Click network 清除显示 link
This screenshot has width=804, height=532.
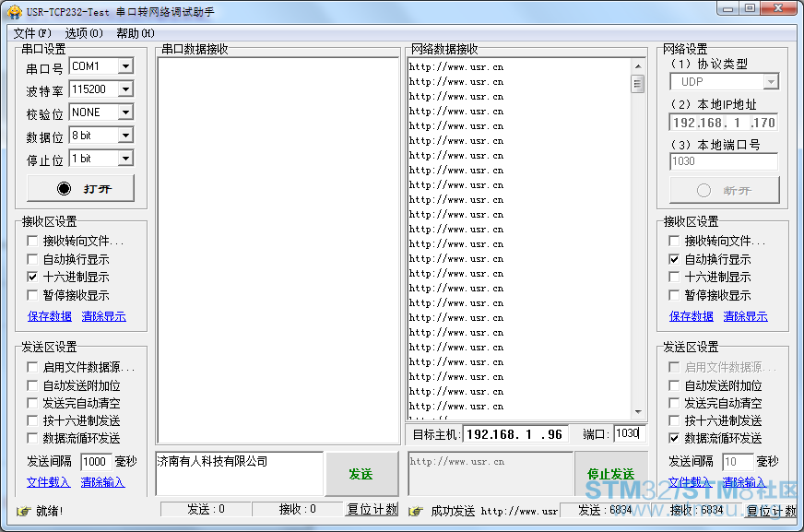tap(746, 316)
